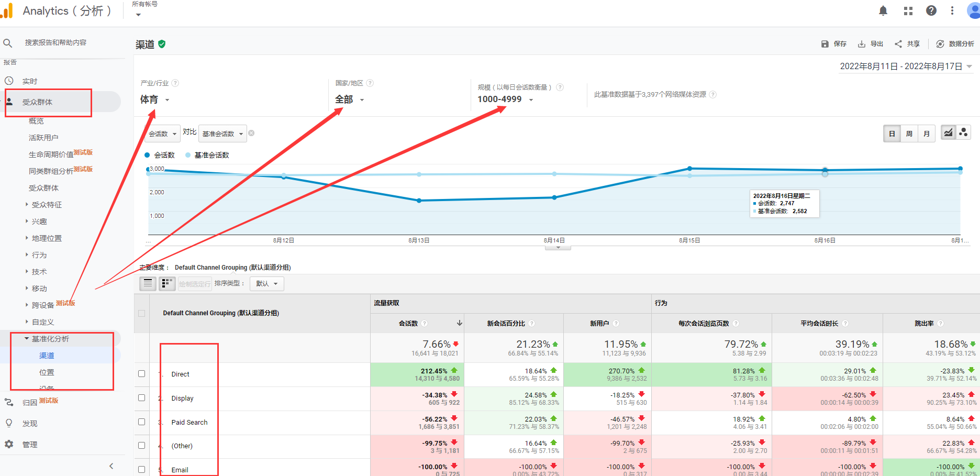Expand the 排序类型 默认 dropdown
The image size is (980, 476).
tap(266, 284)
